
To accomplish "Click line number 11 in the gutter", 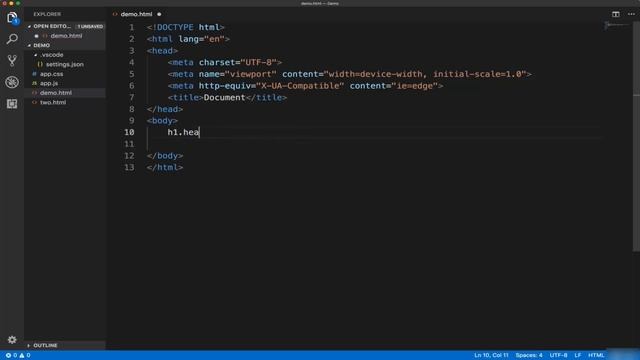I will [x=129, y=144].
